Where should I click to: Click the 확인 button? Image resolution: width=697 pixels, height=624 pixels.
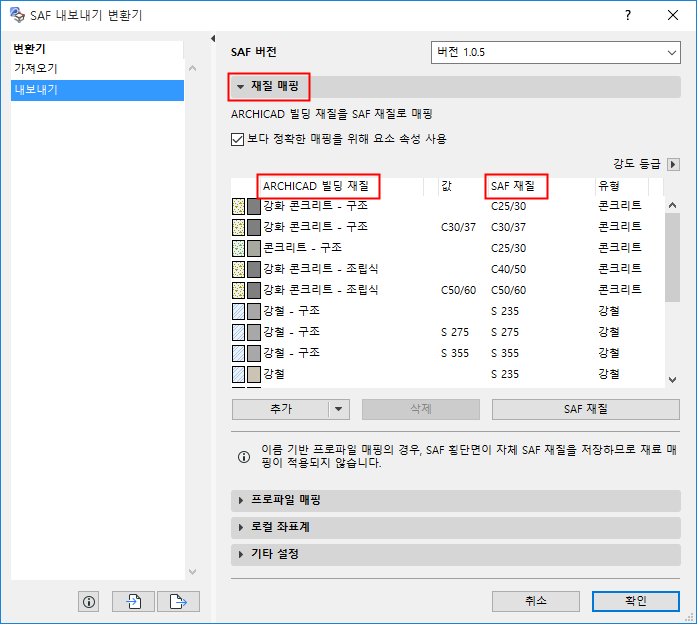coord(636,601)
